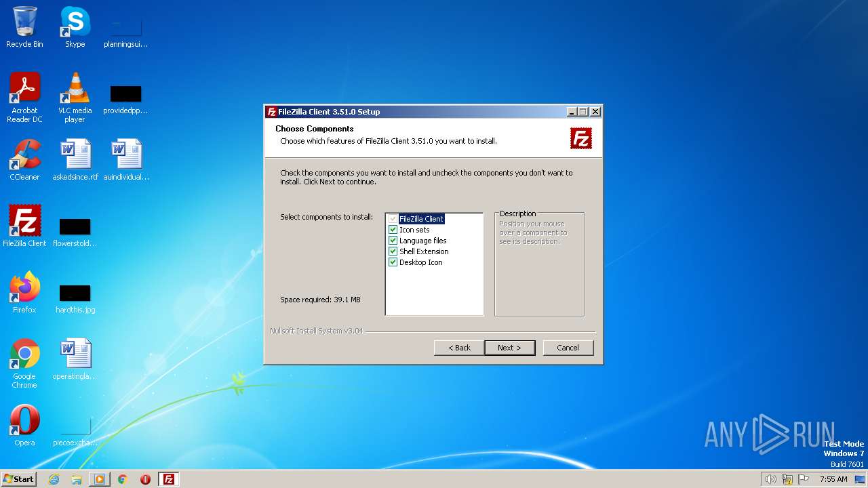The width and height of the screenshot is (868, 488).
Task: Open Windows Explorer from the taskbar
Action: tap(77, 479)
